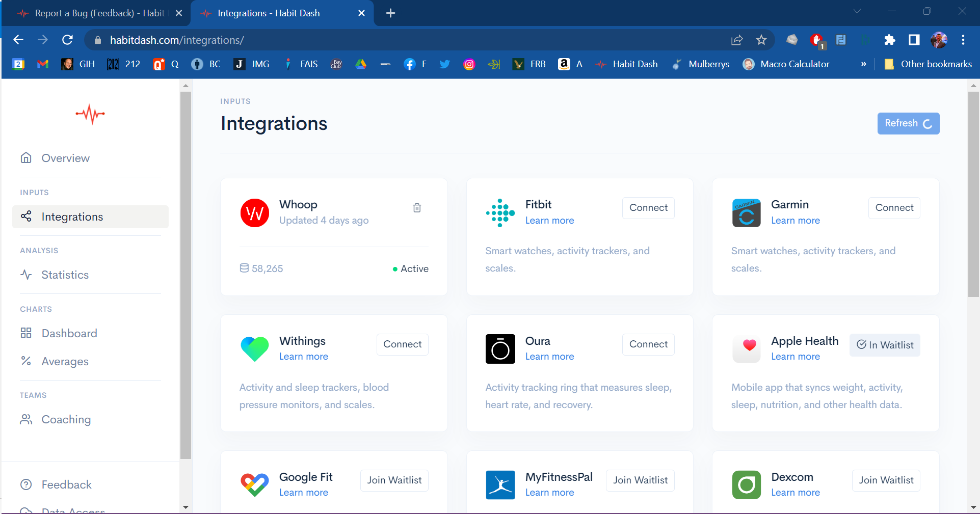Screen dimensions: 980x514
Task: Click the Dexcom logo
Action: point(747,485)
